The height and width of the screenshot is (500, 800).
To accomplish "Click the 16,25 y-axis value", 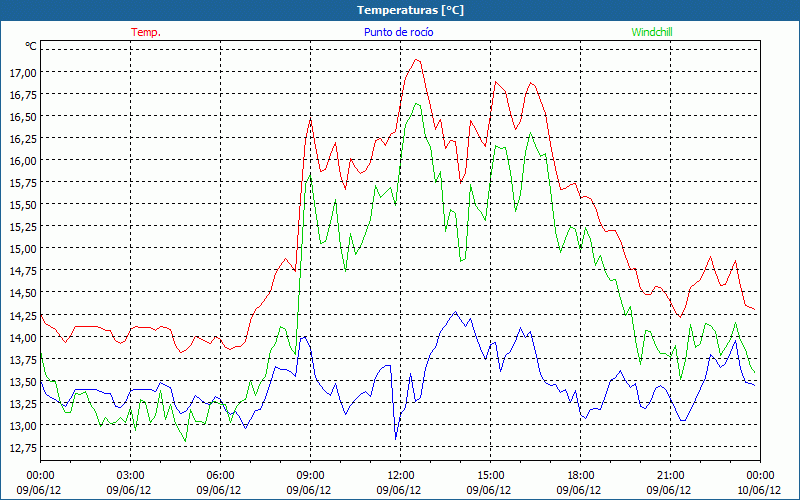I will (x=23, y=139).
